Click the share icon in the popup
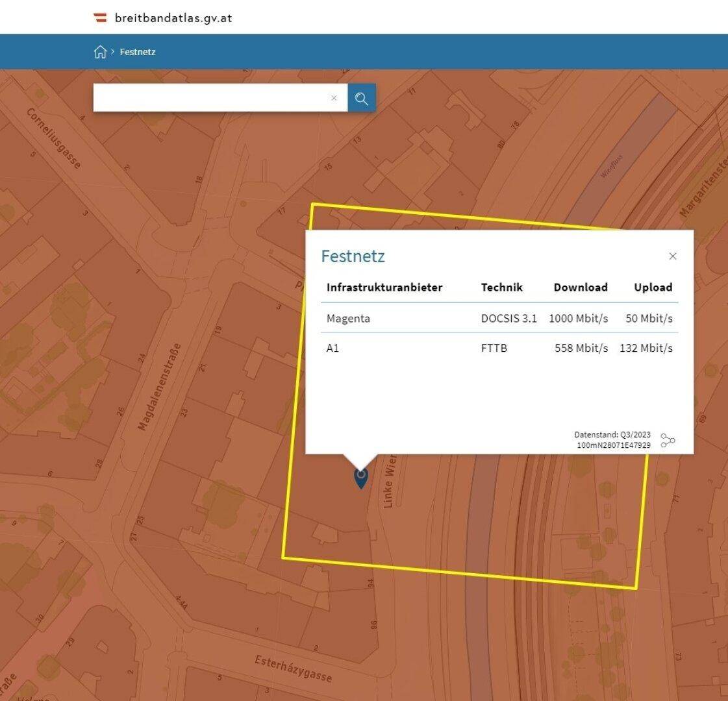Image resolution: width=728 pixels, height=701 pixels. pos(668,440)
